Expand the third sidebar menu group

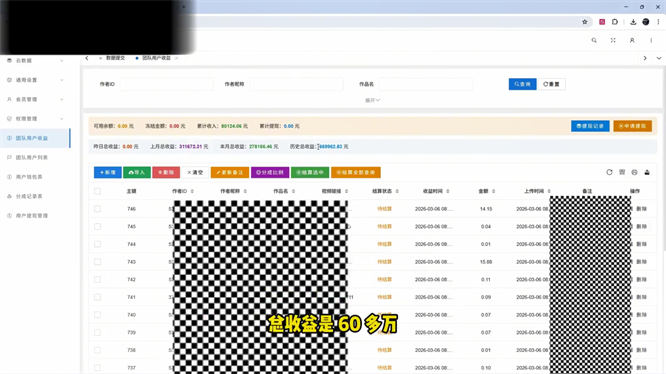(x=35, y=99)
